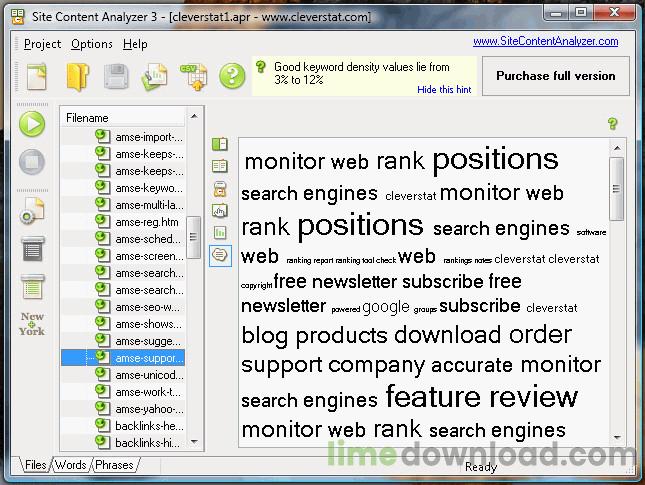The height and width of the screenshot is (485, 645).
Task: Click the tag cloud scrollbar thumb
Action: point(617,189)
